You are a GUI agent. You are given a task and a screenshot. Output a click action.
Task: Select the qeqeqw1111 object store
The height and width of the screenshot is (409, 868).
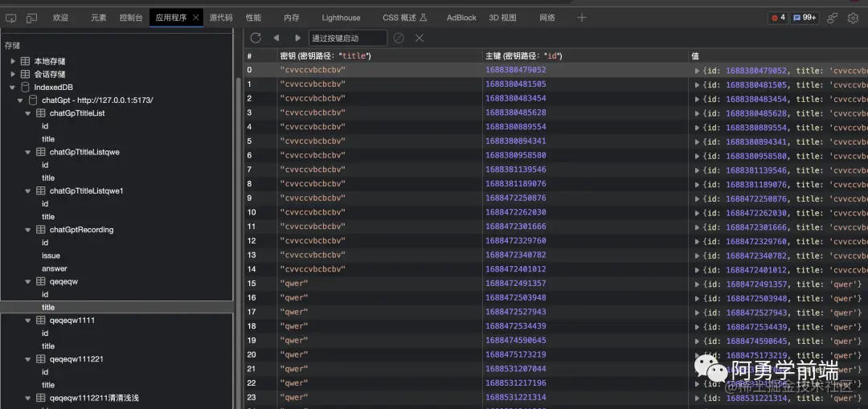pyautogui.click(x=72, y=321)
